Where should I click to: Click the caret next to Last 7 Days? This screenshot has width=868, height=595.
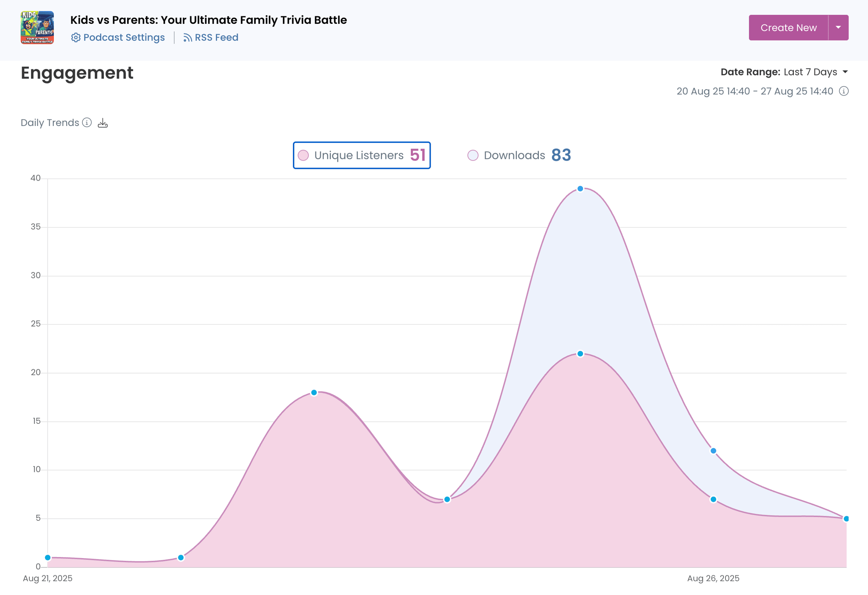pyautogui.click(x=845, y=72)
